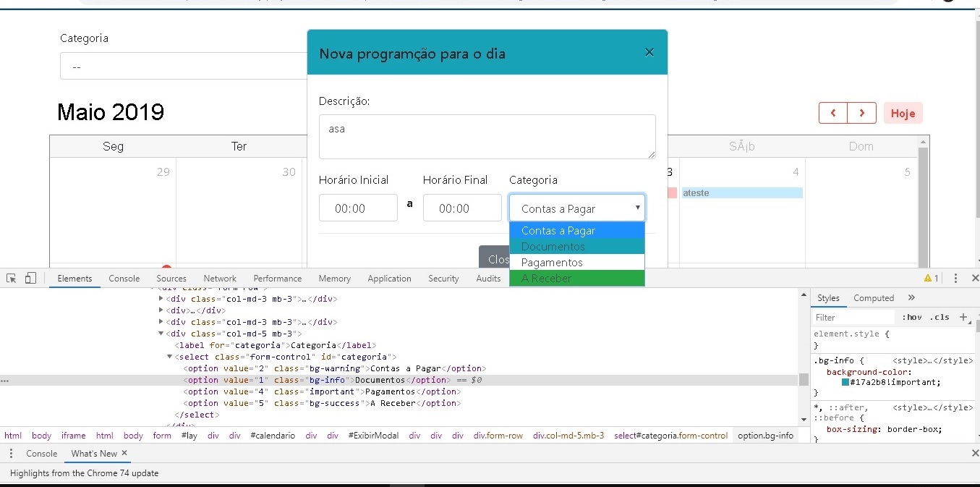
Task: Open the DevTools three-dot customize menu
Action: pos(955,279)
